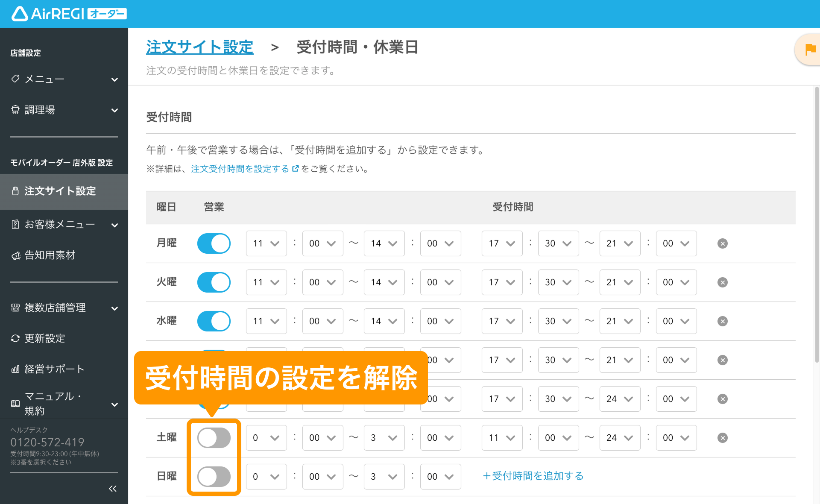Image resolution: width=820 pixels, height=504 pixels.
Task: Click the clipboard icon beside お客様メニュー
Action: pyautogui.click(x=15, y=224)
